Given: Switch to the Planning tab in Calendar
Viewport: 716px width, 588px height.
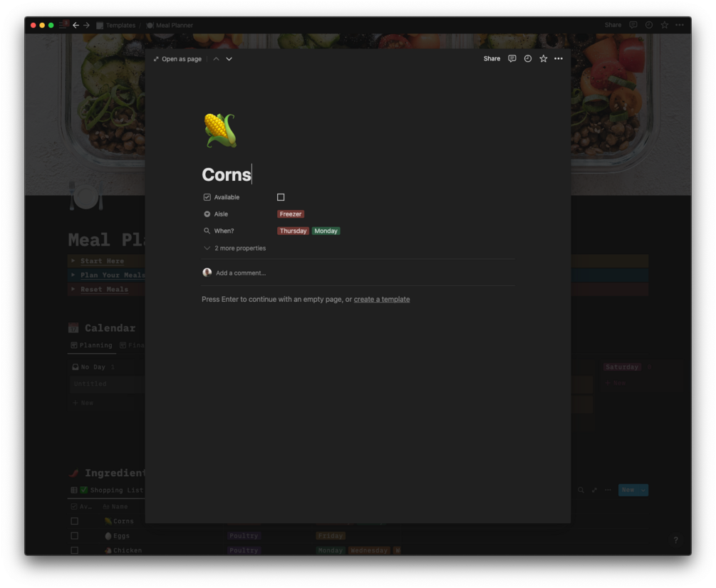Looking at the screenshot, I should coord(91,345).
